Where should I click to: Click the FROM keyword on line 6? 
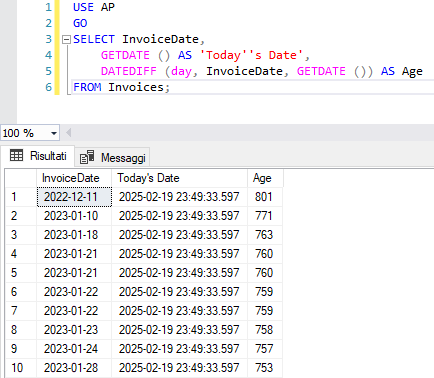87,87
